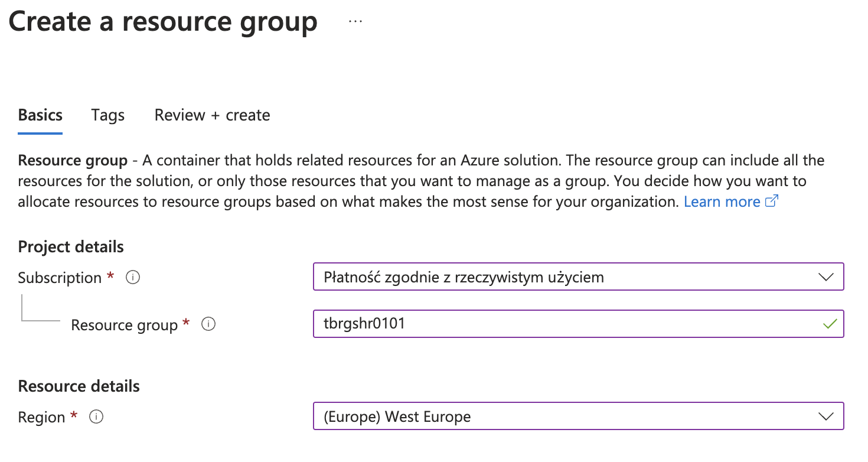This screenshot has height=462, width=868.
Task: Click the info icon beside Resource group label
Action: [x=208, y=324]
